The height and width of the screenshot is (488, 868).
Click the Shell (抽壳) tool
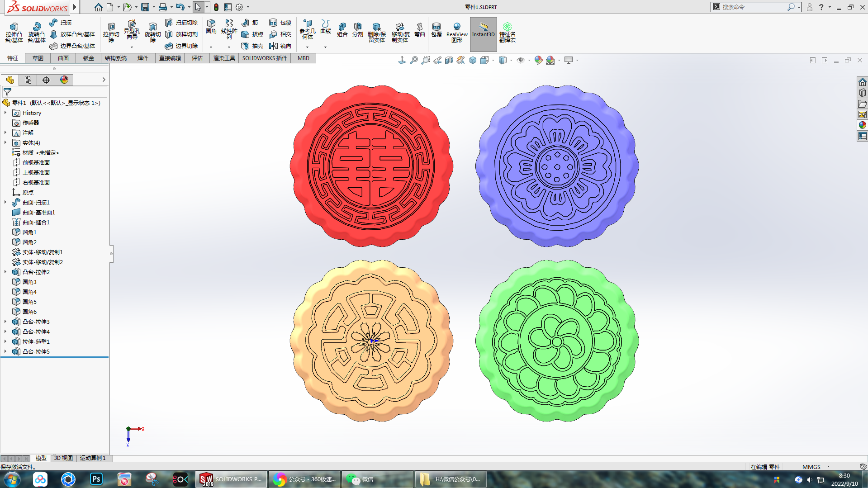click(x=252, y=46)
